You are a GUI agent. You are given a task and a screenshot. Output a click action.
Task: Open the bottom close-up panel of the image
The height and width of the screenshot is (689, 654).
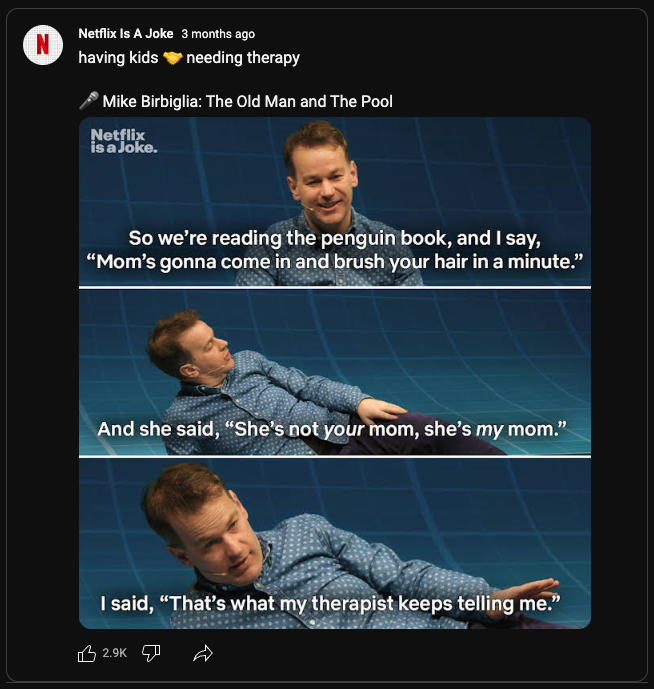tap(335, 544)
